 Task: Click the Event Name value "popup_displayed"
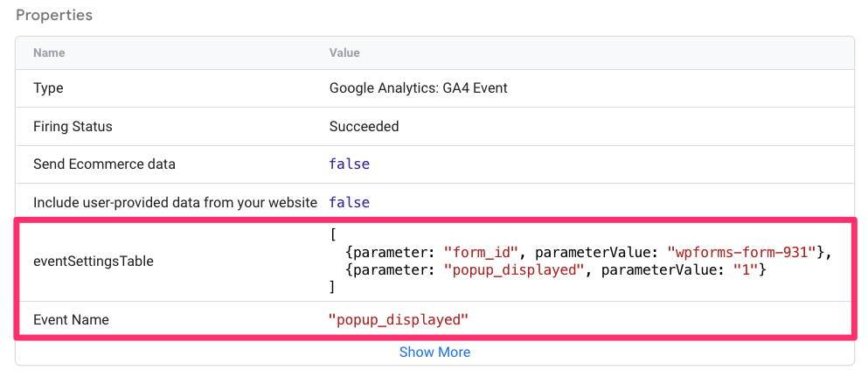[x=398, y=320]
